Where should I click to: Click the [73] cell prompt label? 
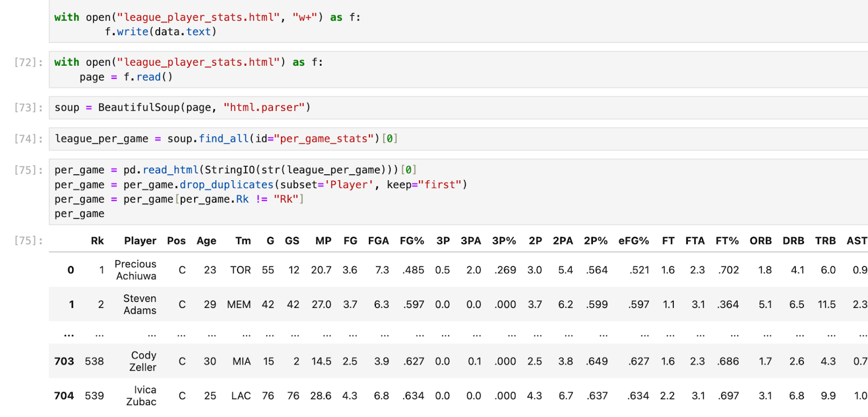pyautogui.click(x=28, y=108)
